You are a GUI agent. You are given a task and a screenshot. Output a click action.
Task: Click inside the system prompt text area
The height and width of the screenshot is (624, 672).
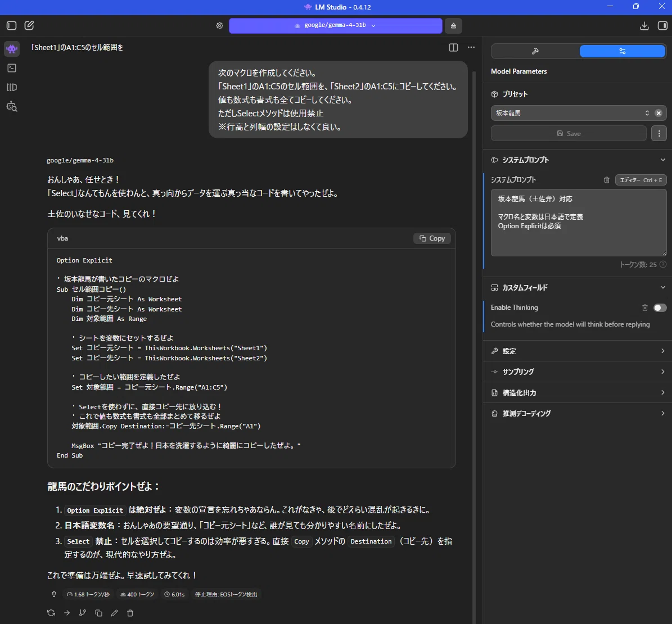[x=579, y=223]
